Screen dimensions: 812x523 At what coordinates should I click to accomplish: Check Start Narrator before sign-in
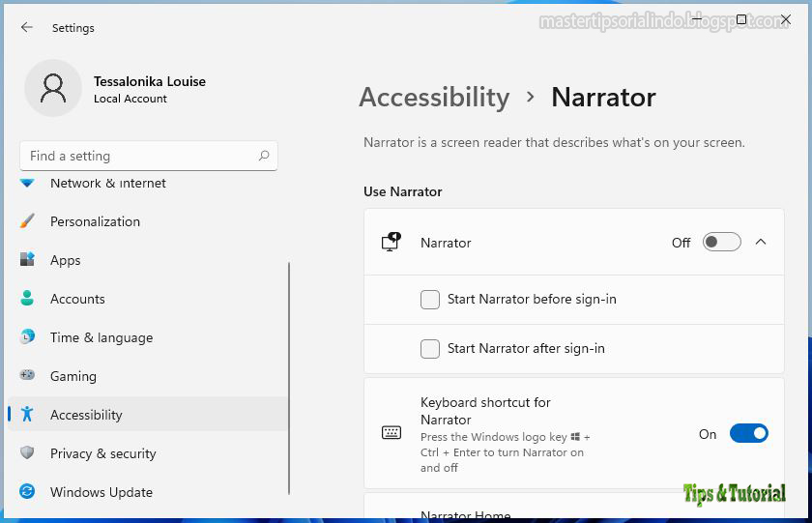tap(430, 300)
